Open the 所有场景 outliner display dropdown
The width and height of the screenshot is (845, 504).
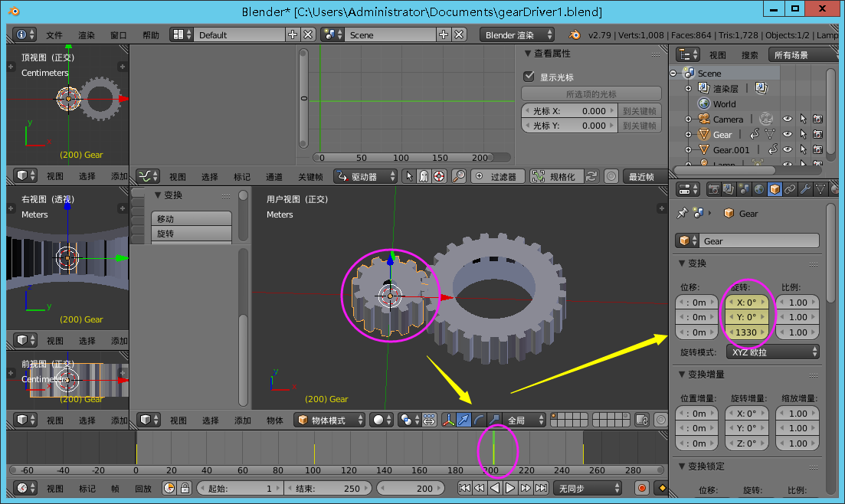[804, 55]
